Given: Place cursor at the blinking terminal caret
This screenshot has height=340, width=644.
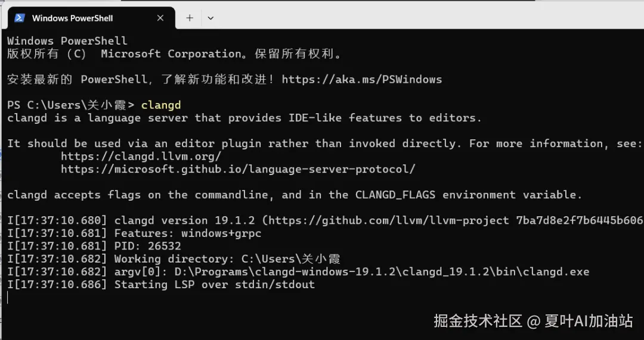Looking at the screenshot, I should pos(8,297).
